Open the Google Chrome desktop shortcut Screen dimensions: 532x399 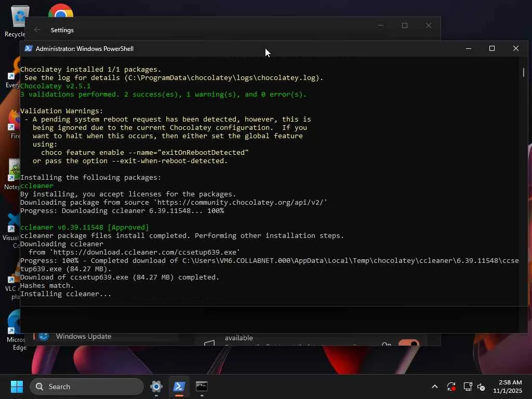(61, 11)
